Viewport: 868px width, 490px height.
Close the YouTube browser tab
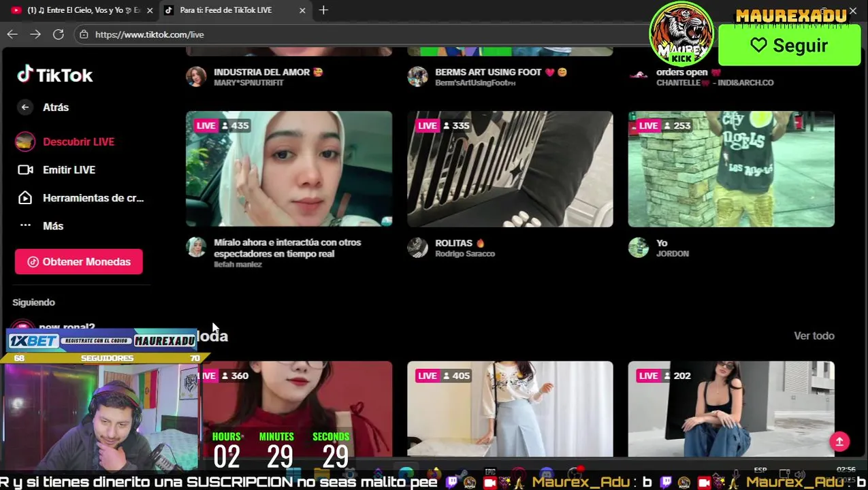[x=150, y=10]
